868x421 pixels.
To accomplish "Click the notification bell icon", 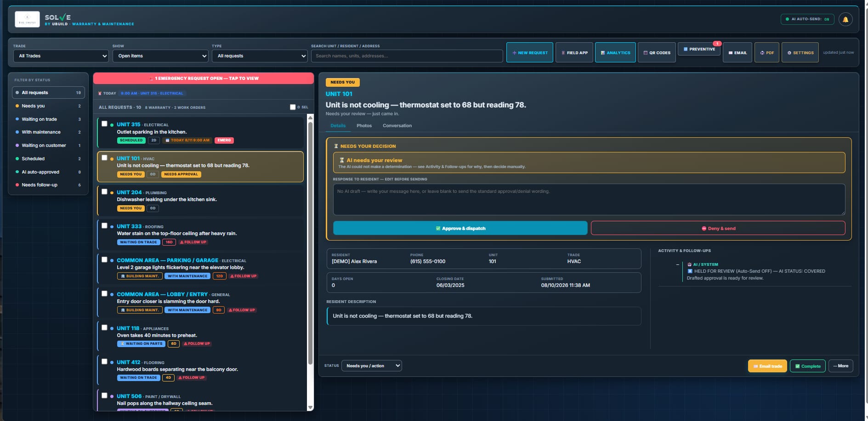I will (845, 19).
